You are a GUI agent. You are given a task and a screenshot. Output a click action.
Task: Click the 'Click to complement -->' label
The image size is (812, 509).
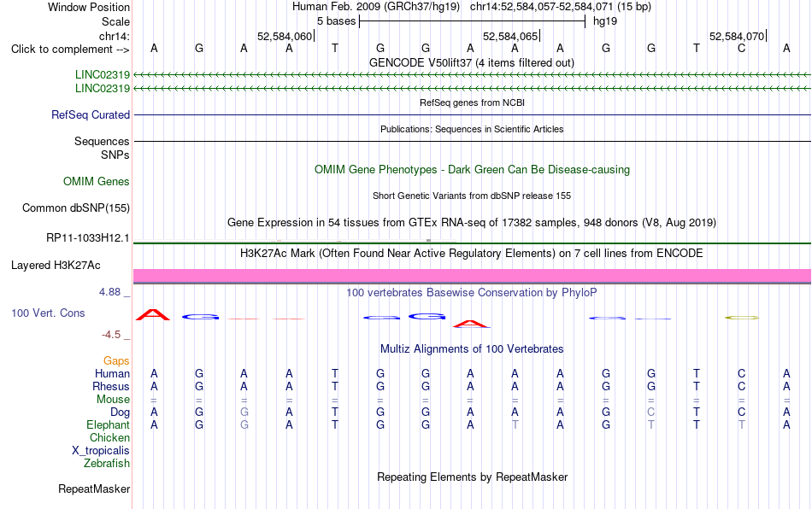coord(70,50)
